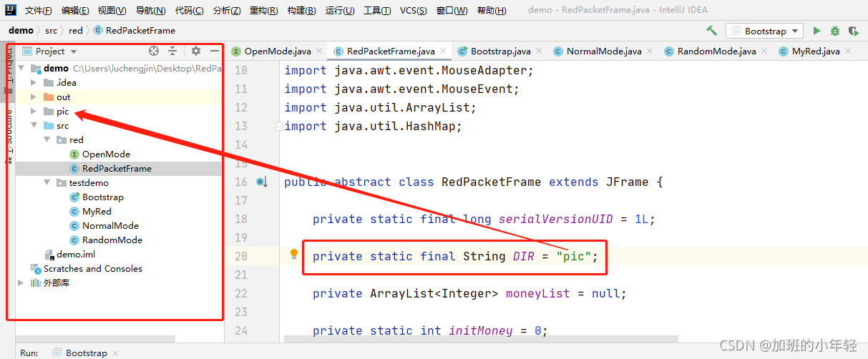
Task: Close the OpenMode.java tab
Action: (x=320, y=51)
